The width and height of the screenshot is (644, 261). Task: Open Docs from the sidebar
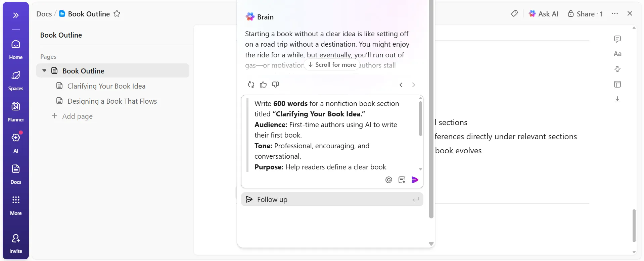[x=16, y=174]
